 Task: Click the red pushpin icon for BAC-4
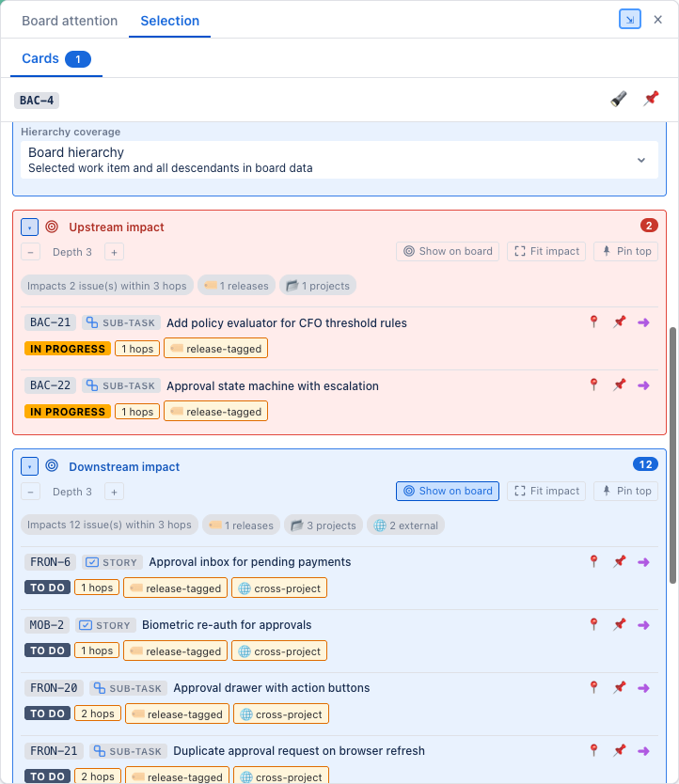coord(651,99)
